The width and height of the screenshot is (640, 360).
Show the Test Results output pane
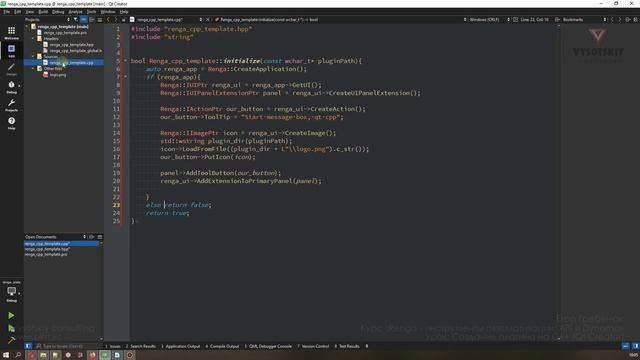pyautogui.click(x=347, y=346)
